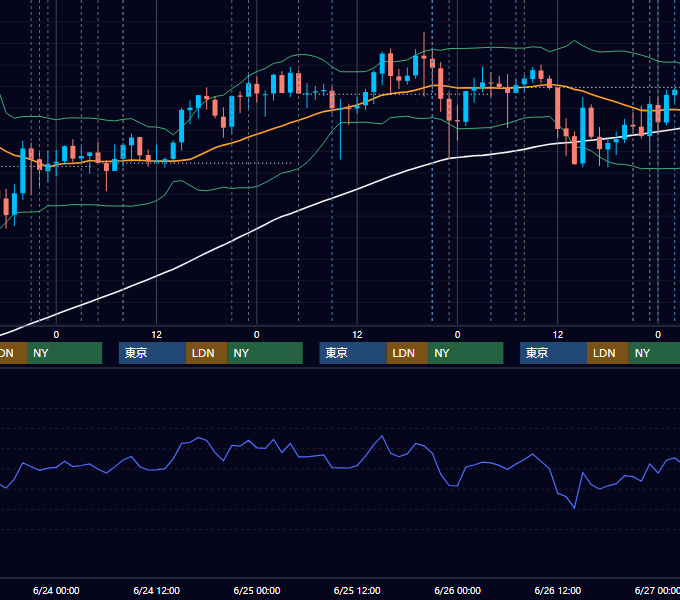Select the LDN block left of 6/25 00:00
Viewport: 680px width, 600px height.
point(206,353)
